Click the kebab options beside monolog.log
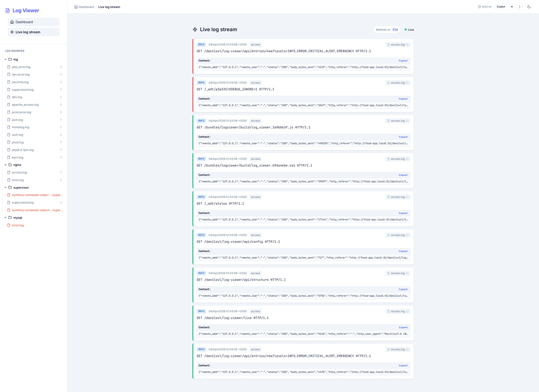The height and width of the screenshot is (392, 539). click(x=60, y=127)
